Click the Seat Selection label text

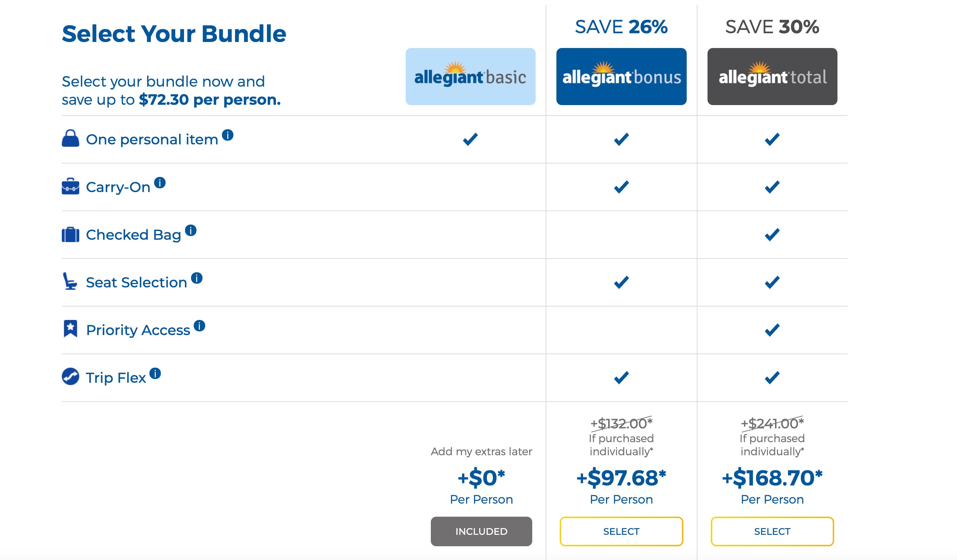[136, 282]
